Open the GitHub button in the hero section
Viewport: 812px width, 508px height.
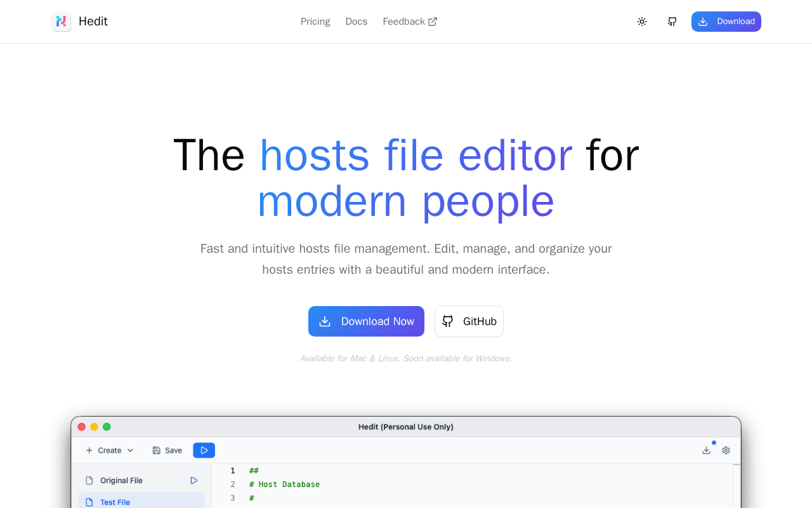(x=469, y=321)
